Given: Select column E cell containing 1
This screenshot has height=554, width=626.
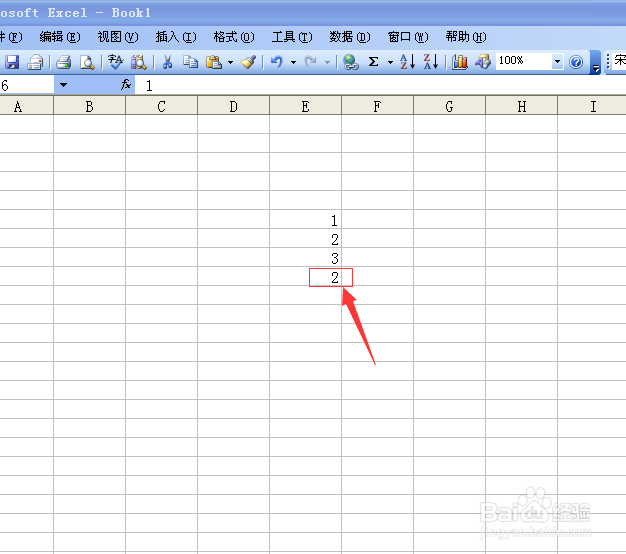Looking at the screenshot, I should pyautogui.click(x=305, y=220).
